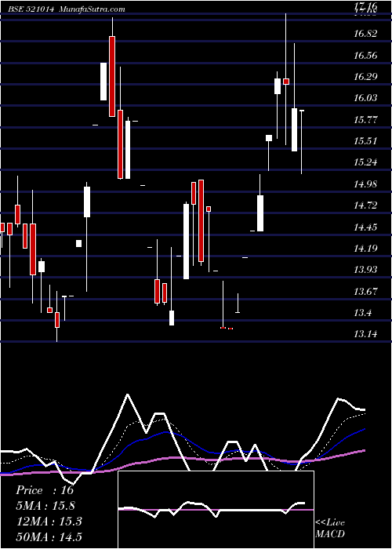392x549 pixels.
Task: Click the white MACD line in inset panel
Action: 212,508
